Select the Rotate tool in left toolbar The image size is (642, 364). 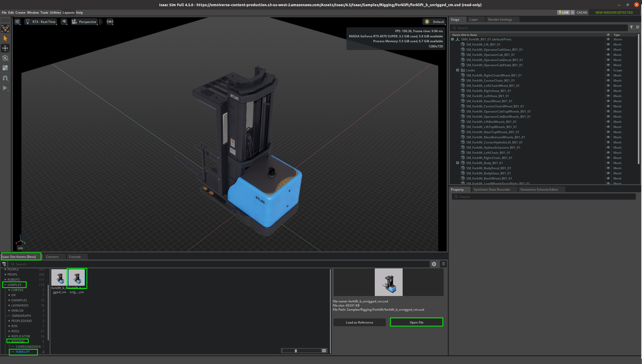[x=5, y=58]
